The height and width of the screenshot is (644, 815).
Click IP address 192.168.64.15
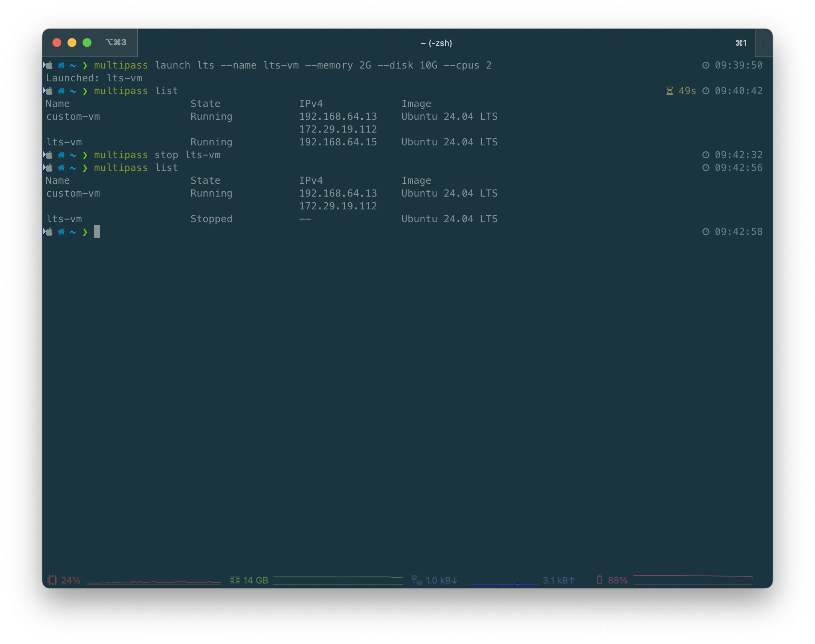pyautogui.click(x=338, y=142)
